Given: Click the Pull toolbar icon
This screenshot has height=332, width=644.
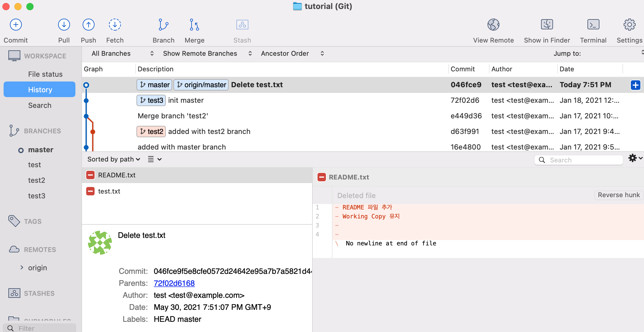Looking at the screenshot, I should coord(64,25).
